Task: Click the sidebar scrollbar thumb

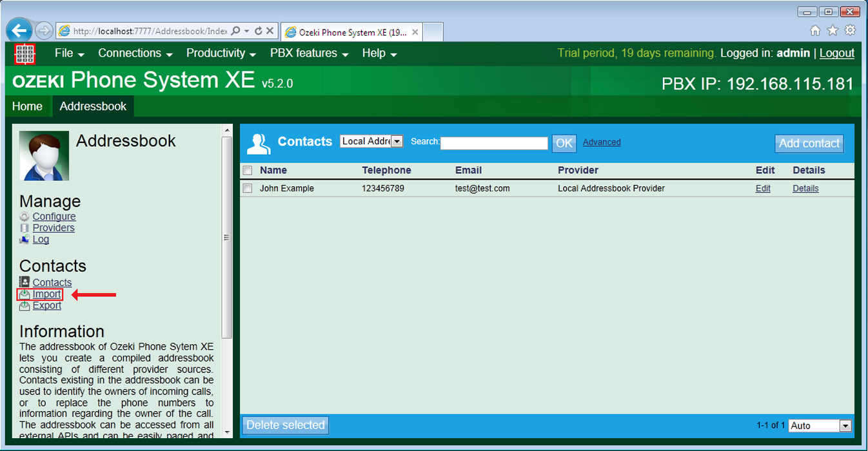Action: pos(227,237)
